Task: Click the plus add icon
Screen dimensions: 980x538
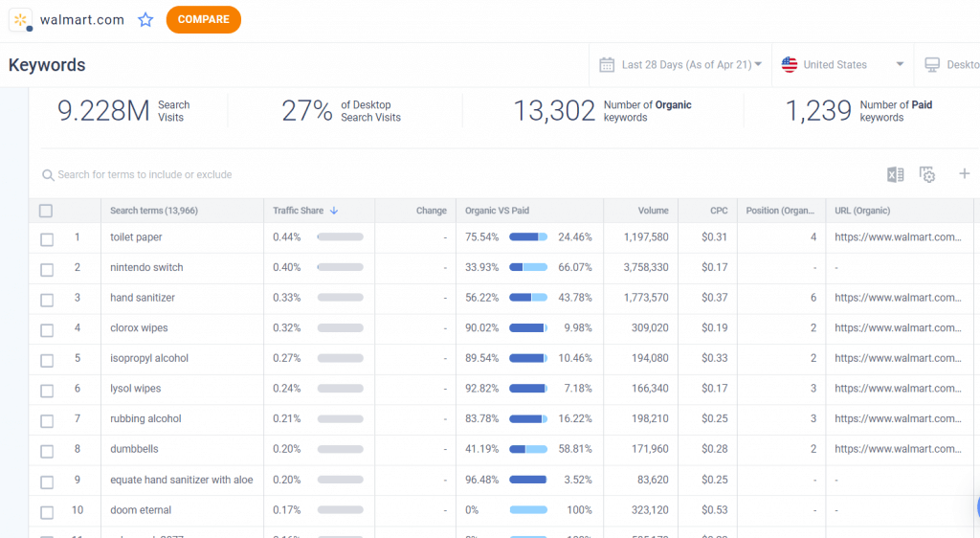Action: coord(965,173)
